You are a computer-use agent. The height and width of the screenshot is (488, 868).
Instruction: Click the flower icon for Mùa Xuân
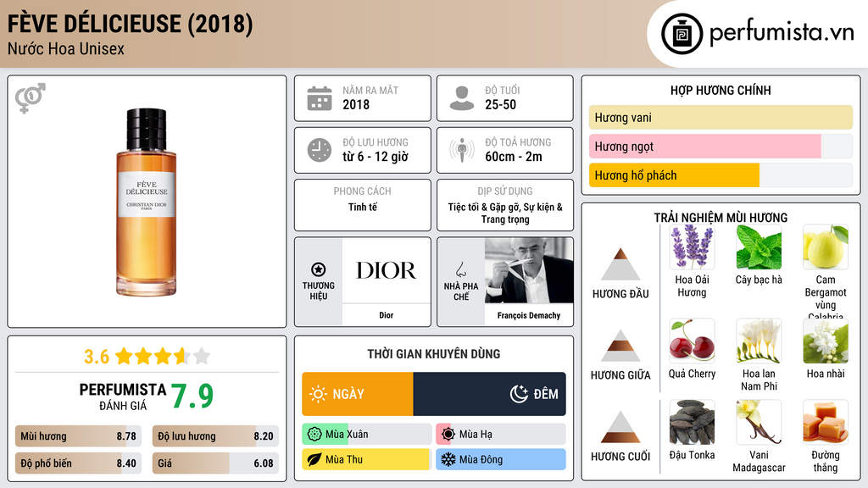click(x=314, y=435)
